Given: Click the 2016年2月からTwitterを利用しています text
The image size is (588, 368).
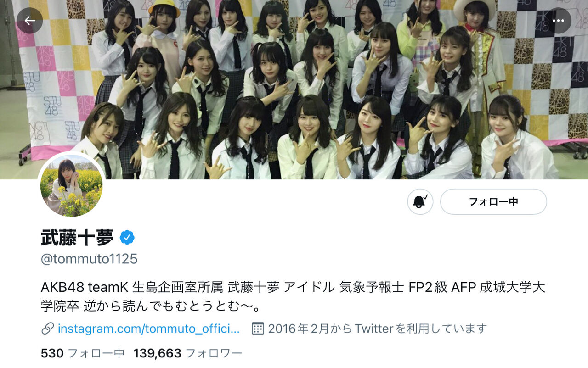Looking at the screenshot, I should pos(377,329).
